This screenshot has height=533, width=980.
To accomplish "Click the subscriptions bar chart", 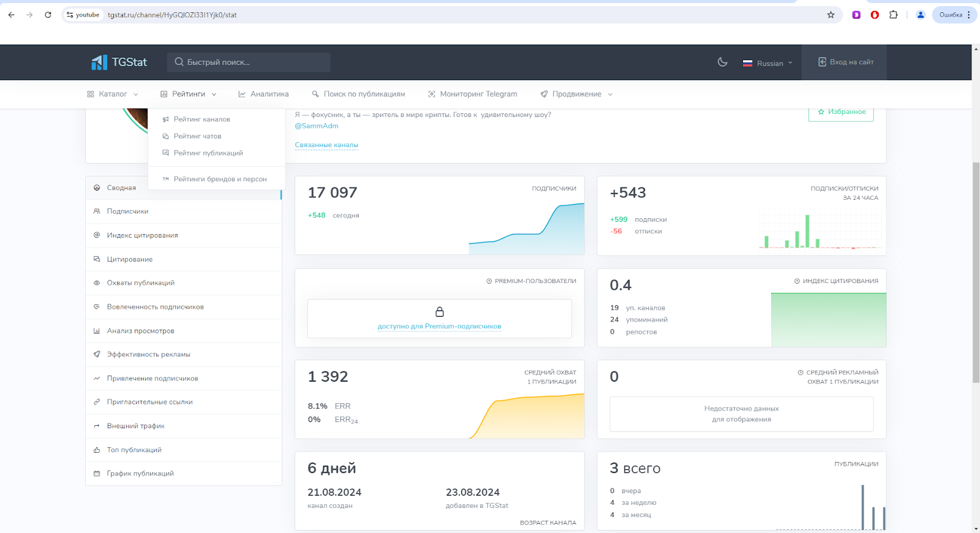I will tap(821, 229).
